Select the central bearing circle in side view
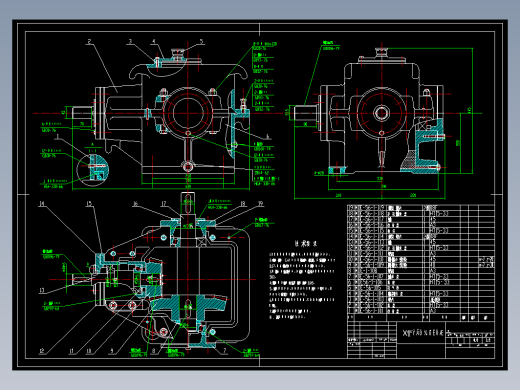The height and width of the screenshot is (390, 520). pos(381,113)
